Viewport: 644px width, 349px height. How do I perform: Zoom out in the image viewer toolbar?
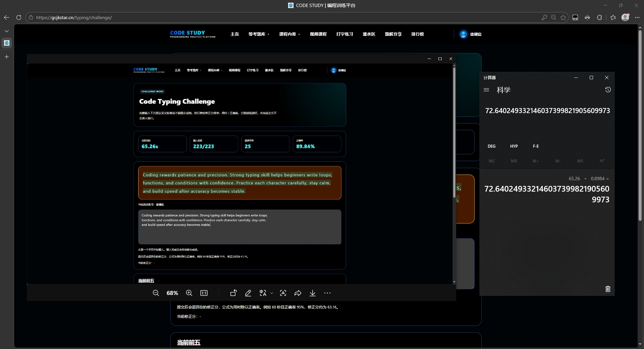[156, 293]
